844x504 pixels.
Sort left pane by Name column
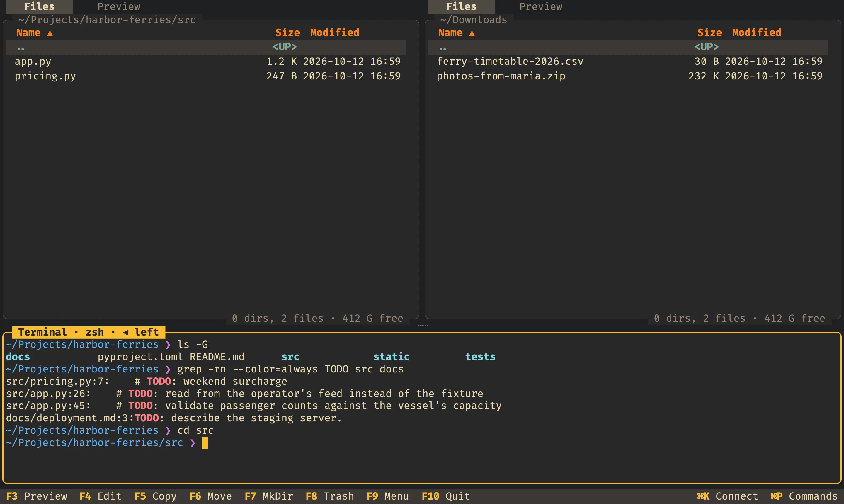[x=34, y=33]
